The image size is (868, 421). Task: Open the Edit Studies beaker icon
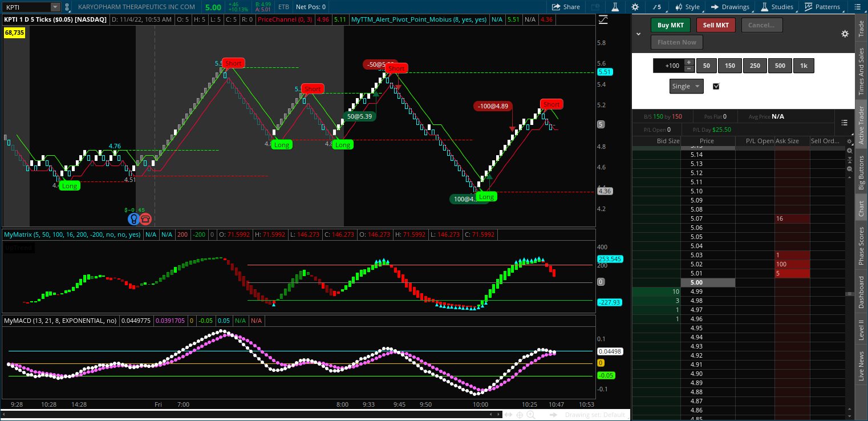tap(615, 7)
